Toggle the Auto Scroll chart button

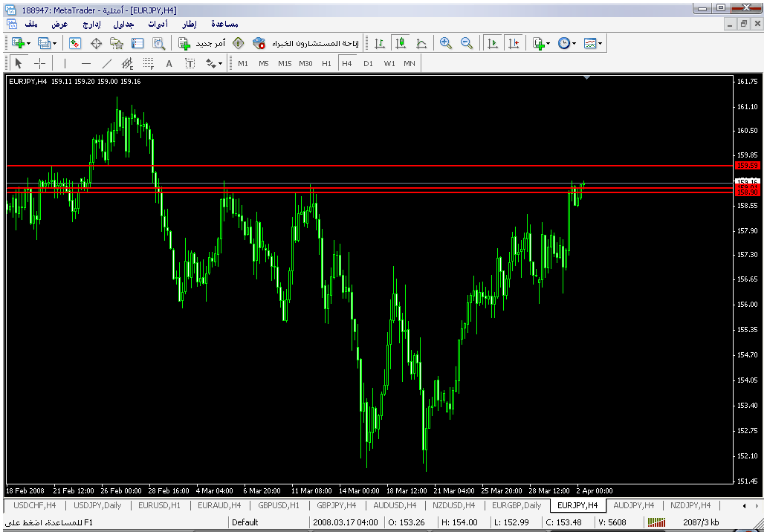[x=492, y=44]
